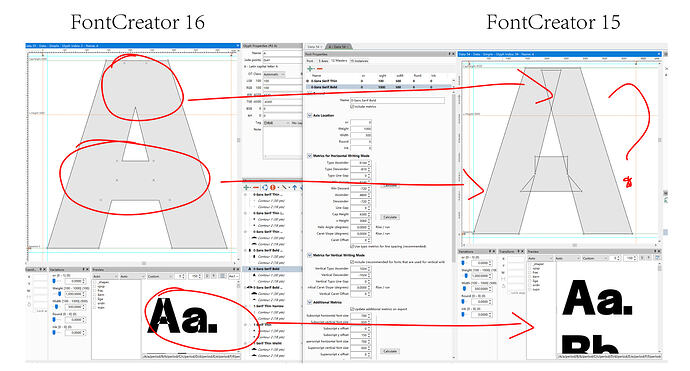Viewport: 690px width, 371px height.
Task: Open the Tag dropdown in Glyph Properties
Action: tap(277, 123)
